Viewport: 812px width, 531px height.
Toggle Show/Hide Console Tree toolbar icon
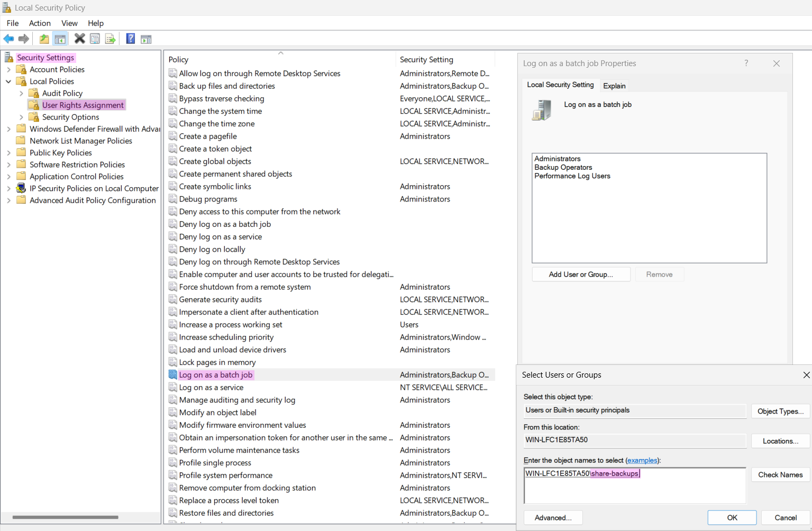[60, 39]
